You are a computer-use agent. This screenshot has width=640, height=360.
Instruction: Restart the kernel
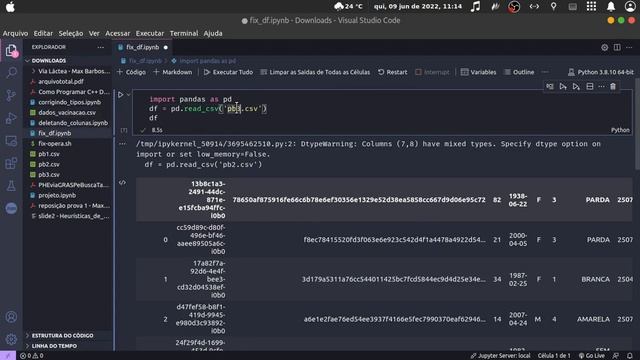393,72
